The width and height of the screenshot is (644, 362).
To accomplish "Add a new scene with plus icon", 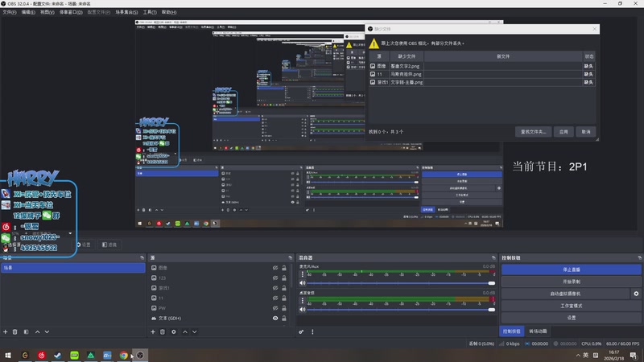I will 6,331.
